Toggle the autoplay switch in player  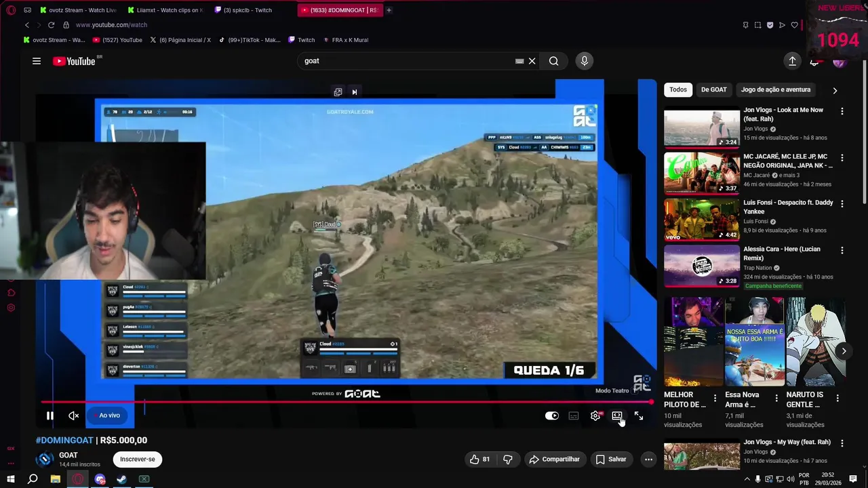(x=552, y=415)
